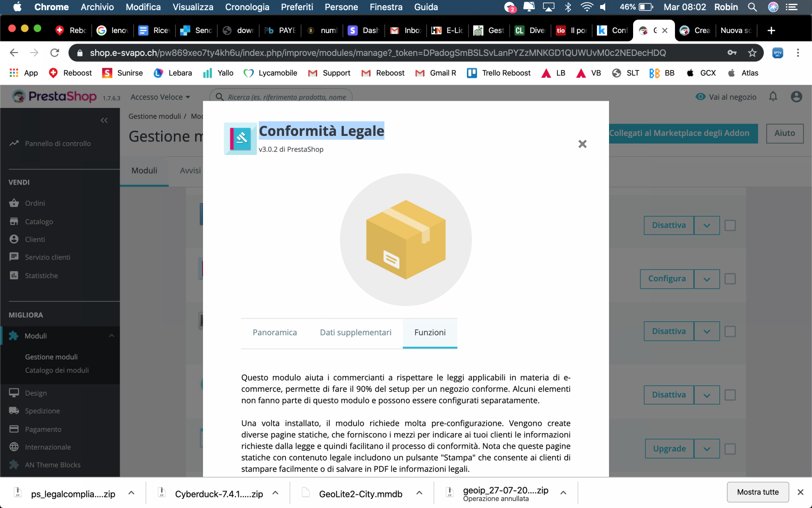812x508 pixels.
Task: Click Mostra tutte in downloads bar
Action: pyautogui.click(x=757, y=492)
